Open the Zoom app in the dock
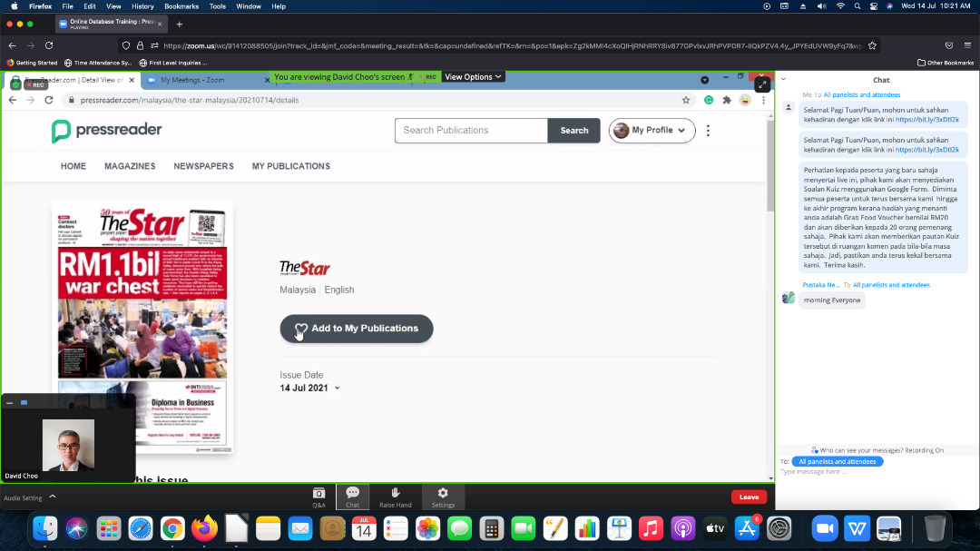980x551 pixels. (824, 529)
